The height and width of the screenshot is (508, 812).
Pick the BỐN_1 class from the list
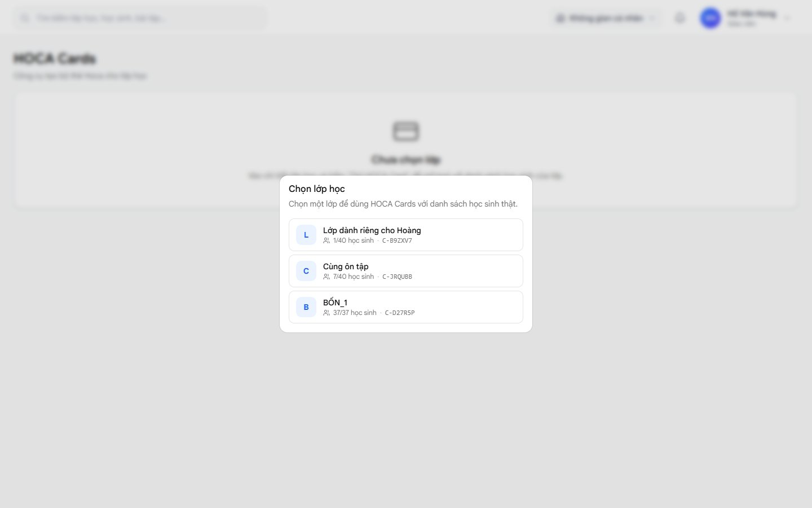click(406, 307)
